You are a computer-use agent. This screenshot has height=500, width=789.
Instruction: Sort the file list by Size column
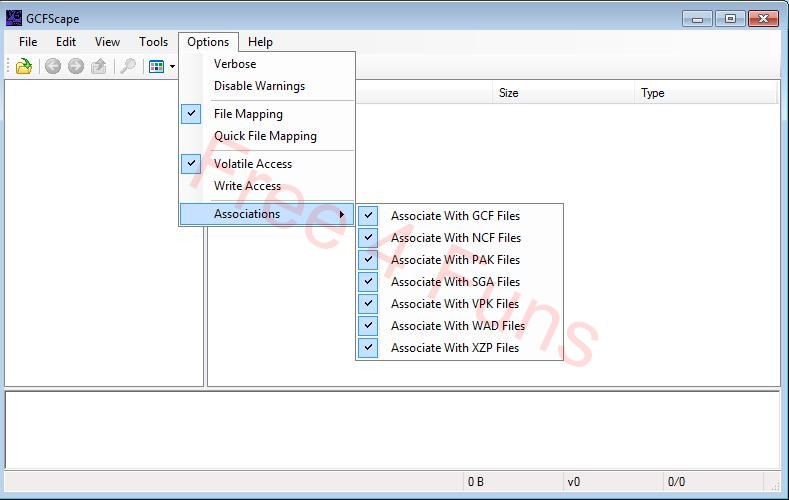[509, 93]
